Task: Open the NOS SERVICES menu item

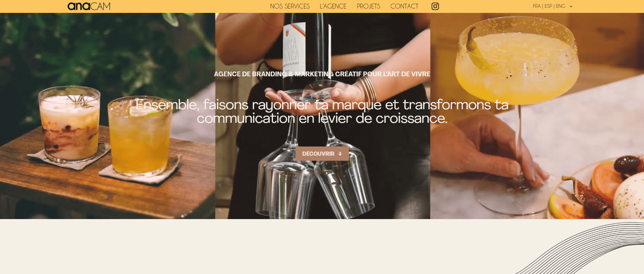Action: [x=290, y=6]
